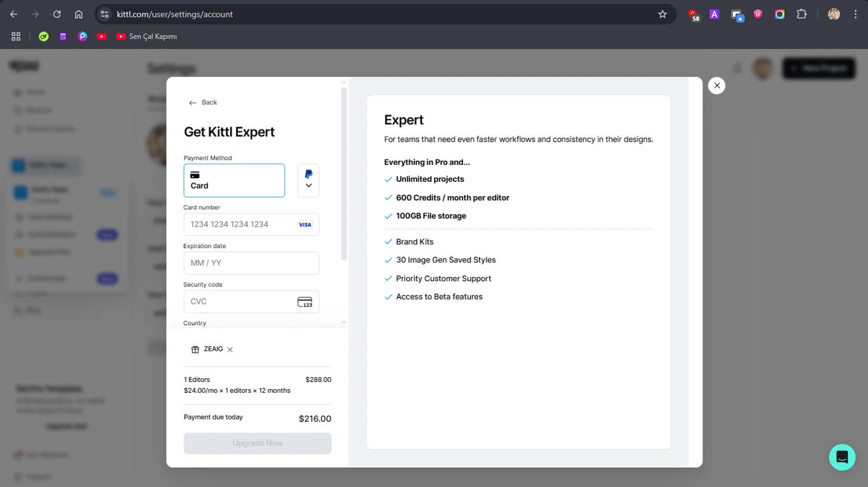Screen dimensions: 868x487
Task: Click the Back arrow in payment dialog
Action: (x=202, y=102)
